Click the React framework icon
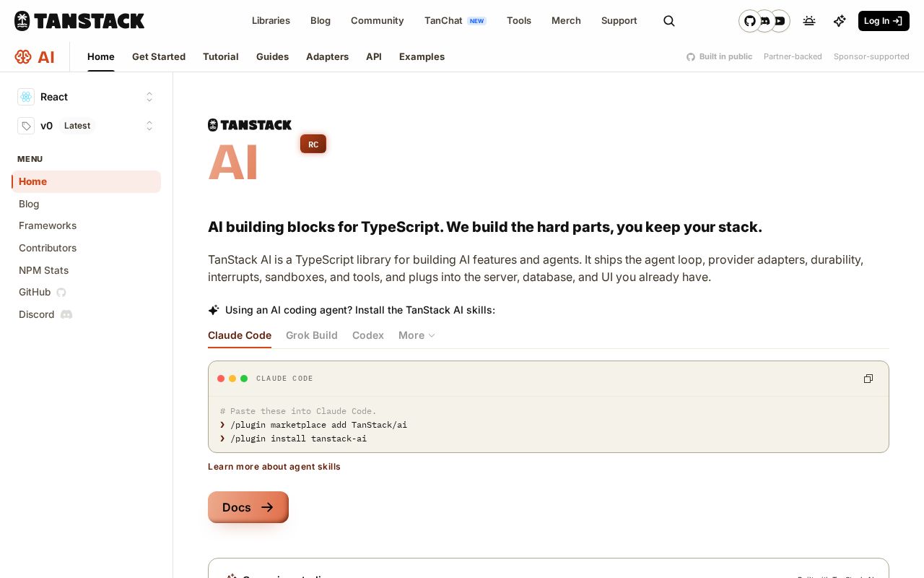Image resolution: width=924 pixels, height=578 pixels. (x=26, y=97)
